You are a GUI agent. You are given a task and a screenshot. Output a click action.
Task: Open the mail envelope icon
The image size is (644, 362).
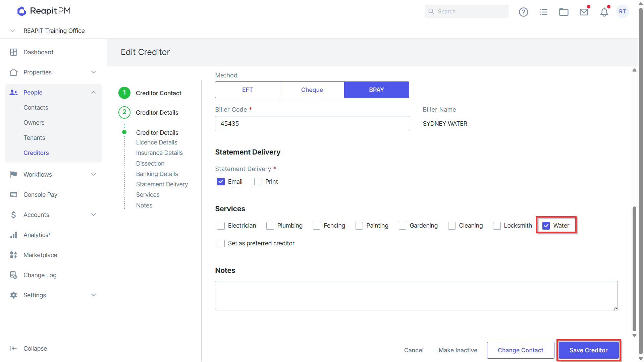pyautogui.click(x=584, y=12)
